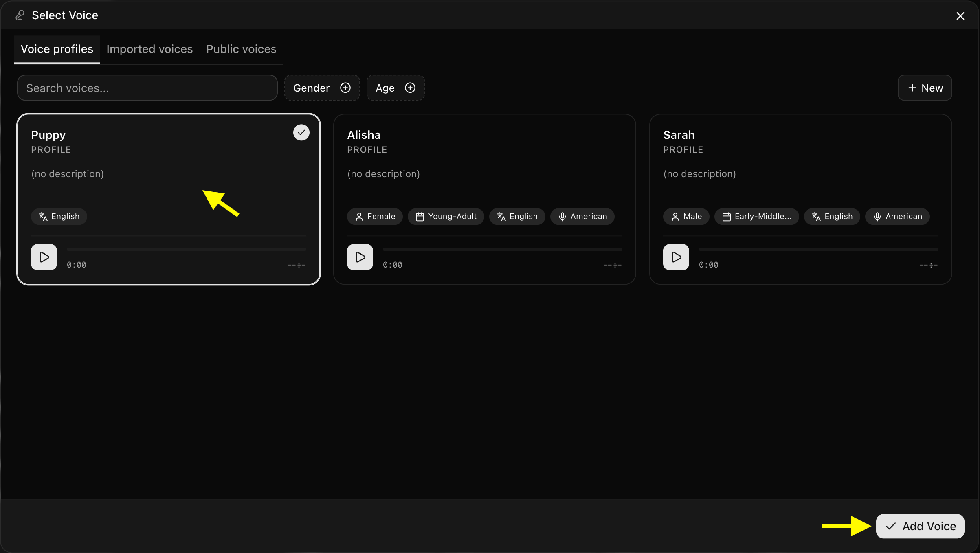
Task: Click the American tag on Alisha card
Action: (582, 216)
